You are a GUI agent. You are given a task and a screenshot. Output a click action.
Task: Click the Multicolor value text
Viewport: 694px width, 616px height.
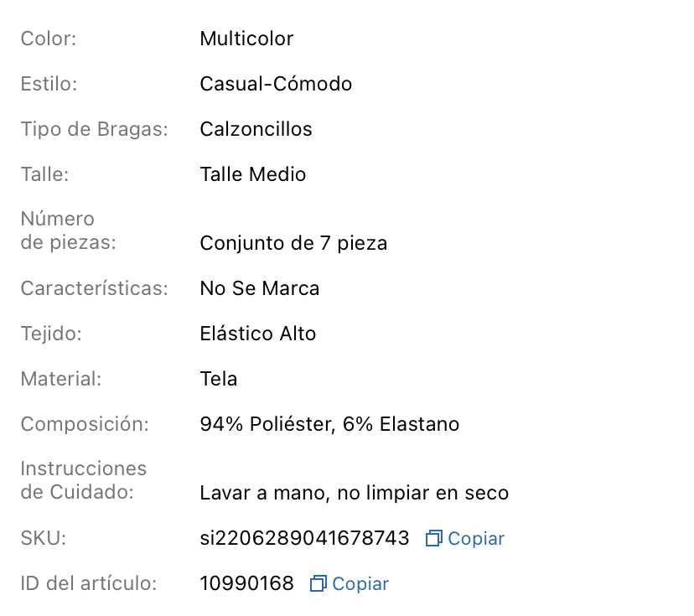click(x=246, y=39)
